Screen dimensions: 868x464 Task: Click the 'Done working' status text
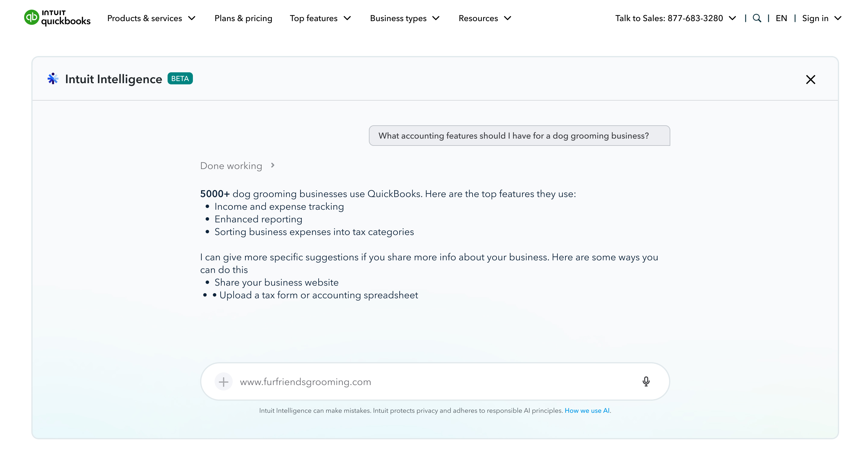tap(231, 165)
